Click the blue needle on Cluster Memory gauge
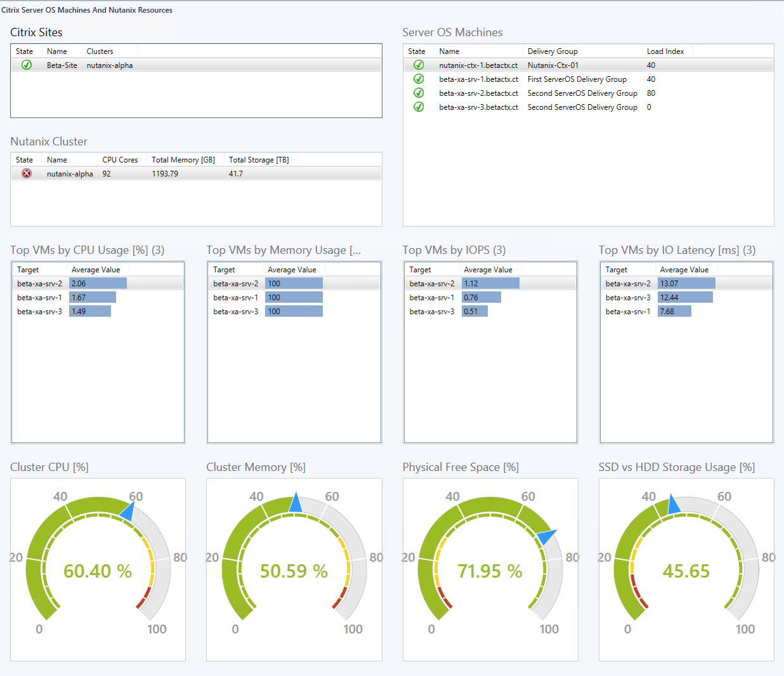Screen dimensions: 784x676 [x=296, y=502]
